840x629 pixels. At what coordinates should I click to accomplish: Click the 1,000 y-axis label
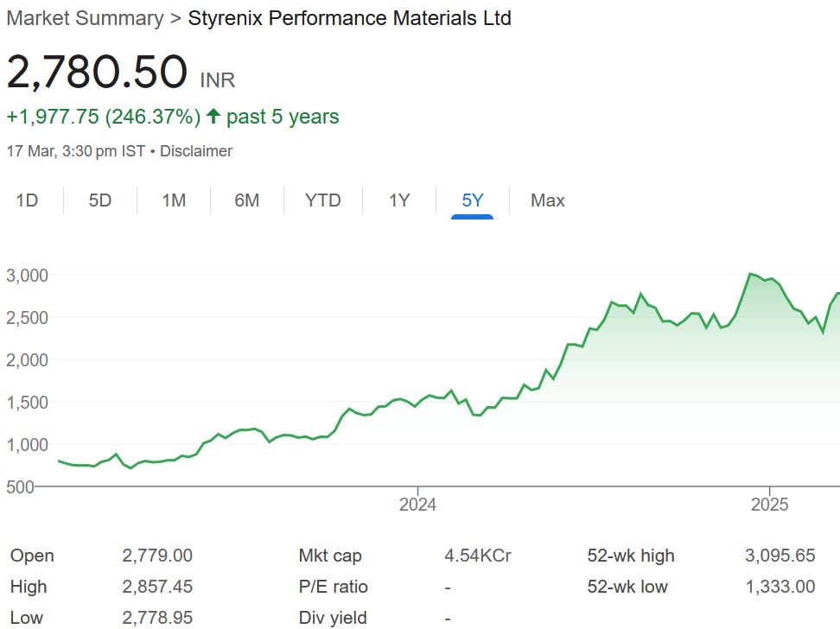point(27,445)
